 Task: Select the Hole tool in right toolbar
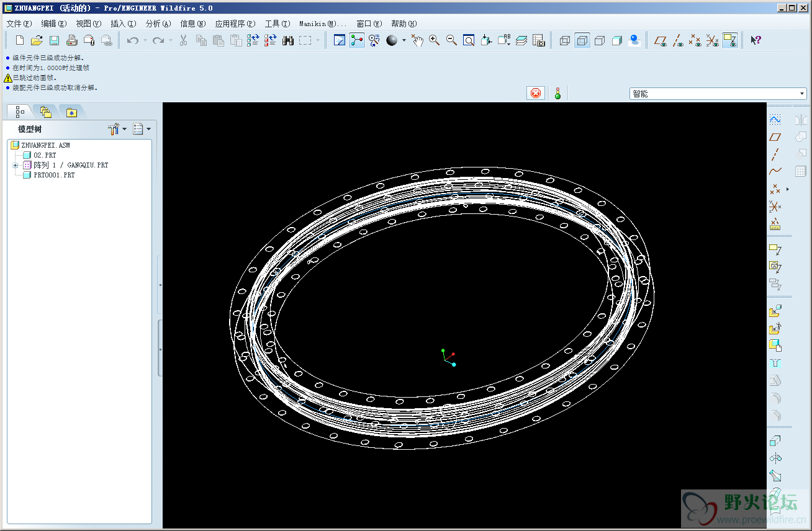pos(775,363)
